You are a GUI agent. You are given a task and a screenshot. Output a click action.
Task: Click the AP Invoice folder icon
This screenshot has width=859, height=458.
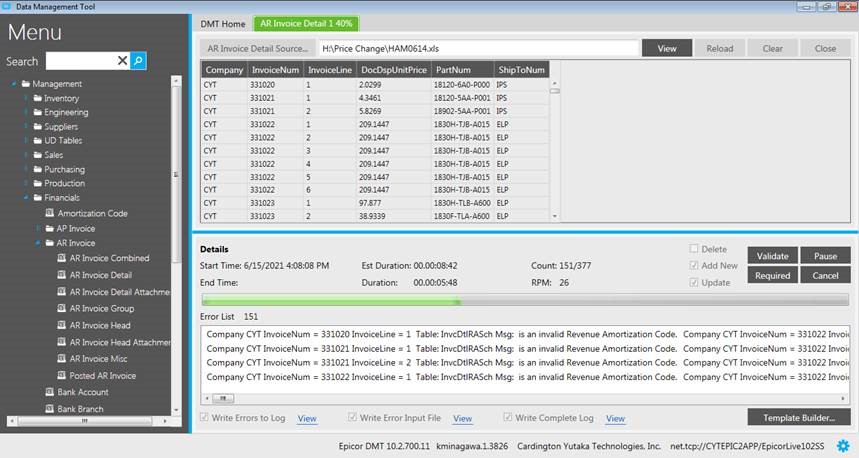[50, 228]
